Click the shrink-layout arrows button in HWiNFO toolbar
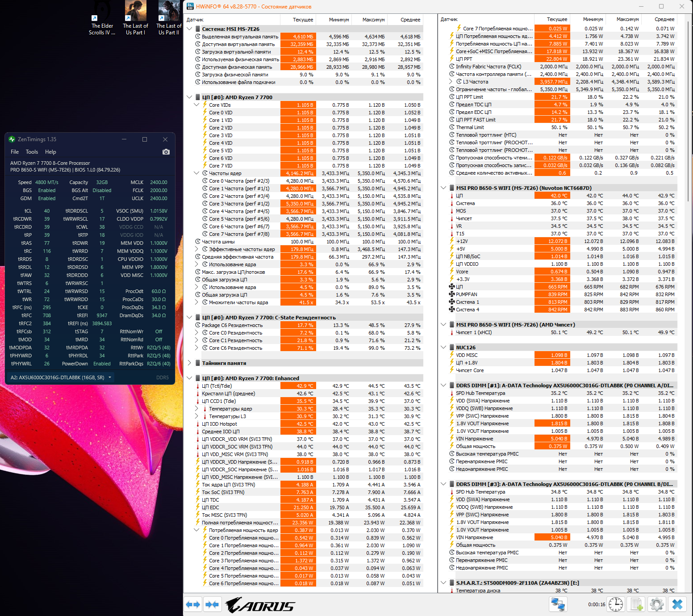This screenshot has height=616, width=693. click(x=212, y=604)
